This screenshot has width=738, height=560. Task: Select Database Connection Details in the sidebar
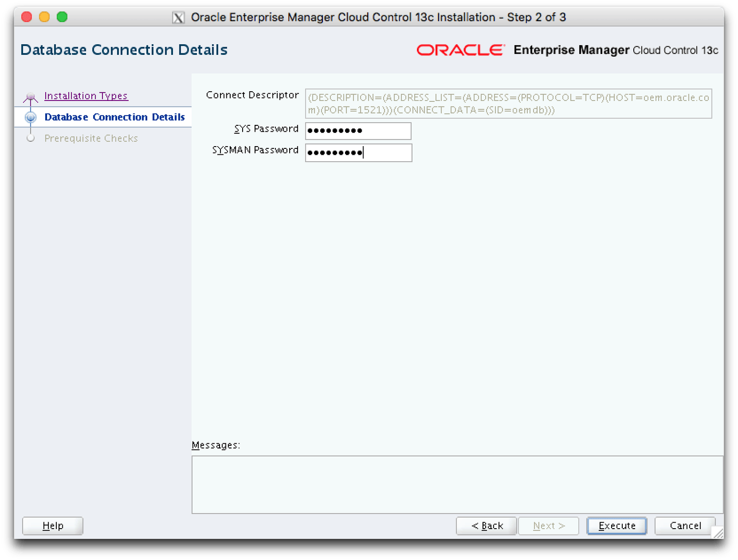click(x=114, y=118)
